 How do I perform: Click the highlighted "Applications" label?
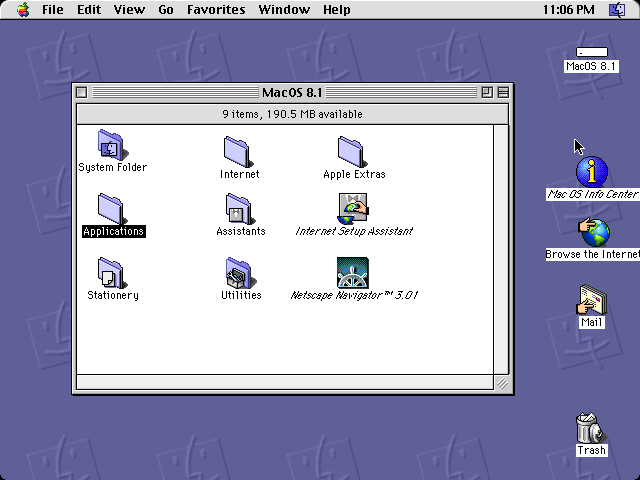[x=113, y=231]
